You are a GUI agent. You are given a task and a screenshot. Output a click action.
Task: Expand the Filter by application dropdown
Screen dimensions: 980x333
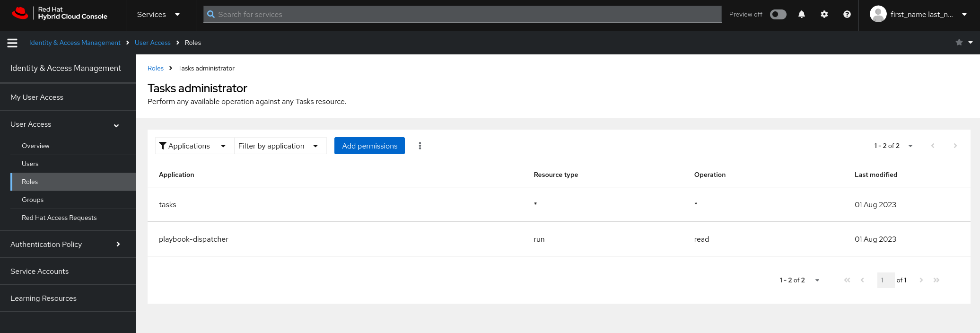click(x=279, y=146)
